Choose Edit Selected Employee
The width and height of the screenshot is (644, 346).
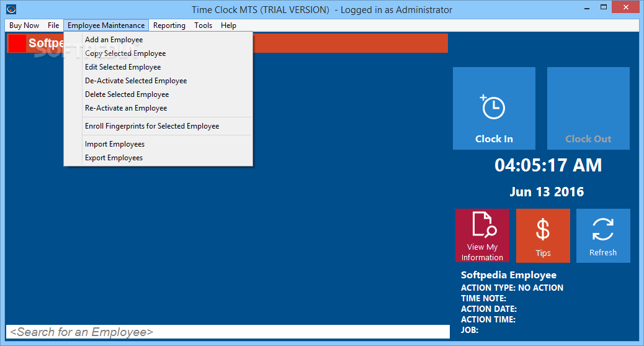pyautogui.click(x=158, y=67)
